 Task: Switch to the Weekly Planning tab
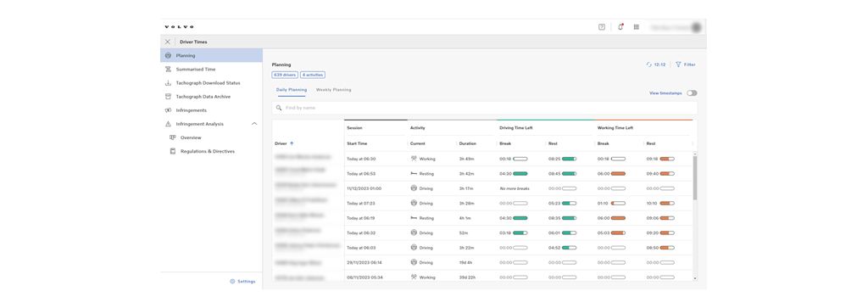333,90
